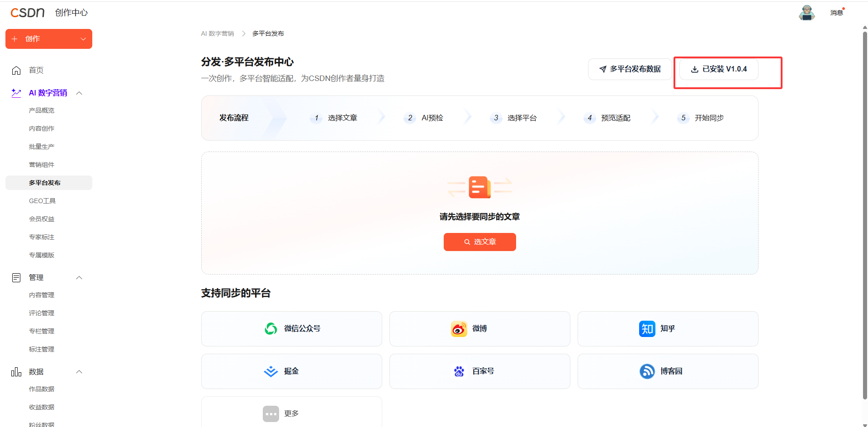
Task: Open 内容管理 in sidebar
Action: tap(42, 295)
